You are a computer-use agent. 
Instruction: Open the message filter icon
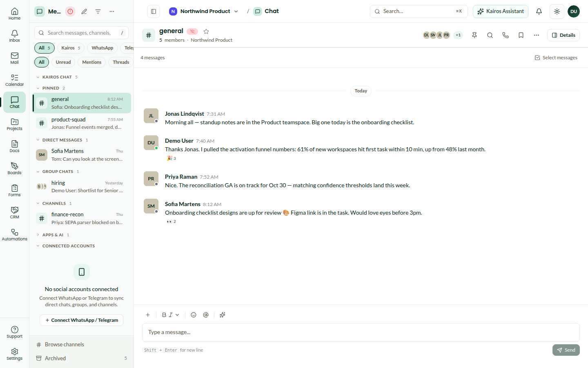98,11
